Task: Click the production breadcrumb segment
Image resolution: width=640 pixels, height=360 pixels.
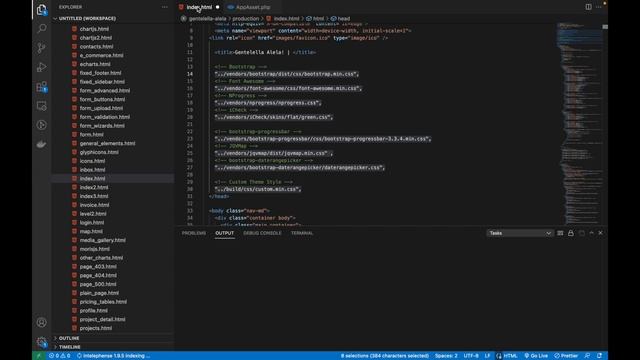Action: (246, 18)
